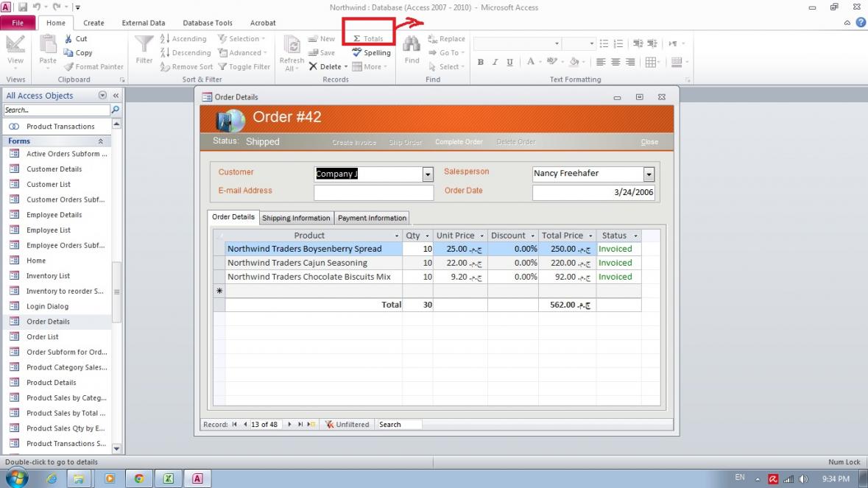This screenshot has width=868, height=488.
Task: Click the navigation pane Search box
Action: point(57,110)
